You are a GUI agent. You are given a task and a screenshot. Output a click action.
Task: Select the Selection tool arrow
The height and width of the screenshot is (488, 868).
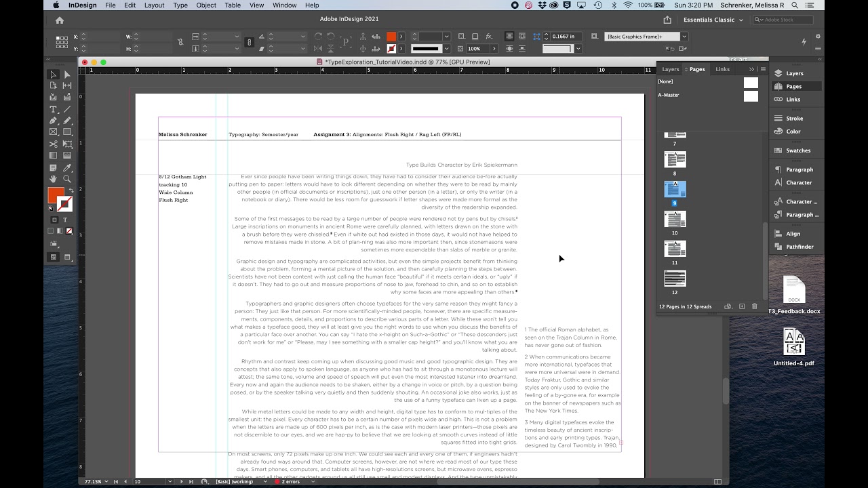[53, 75]
